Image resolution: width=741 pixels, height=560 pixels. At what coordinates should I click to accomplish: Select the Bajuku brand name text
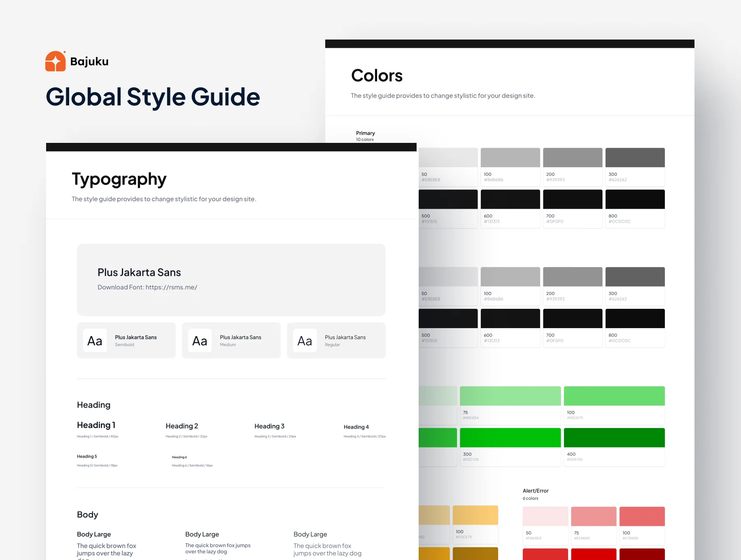(89, 61)
